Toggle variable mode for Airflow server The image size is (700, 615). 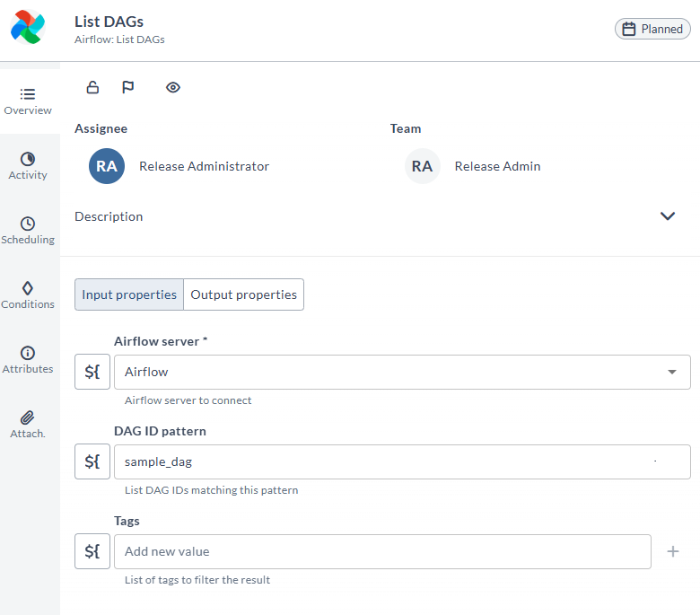tap(92, 372)
